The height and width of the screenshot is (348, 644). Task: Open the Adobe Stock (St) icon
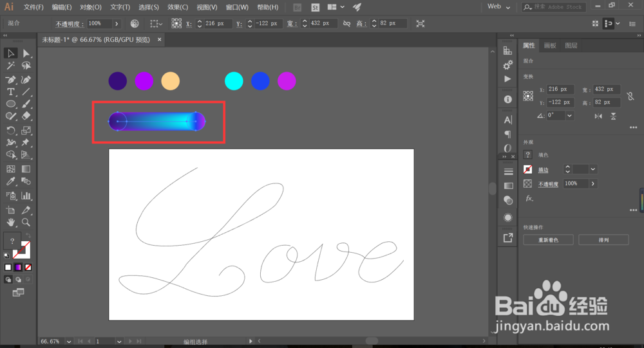(x=315, y=7)
